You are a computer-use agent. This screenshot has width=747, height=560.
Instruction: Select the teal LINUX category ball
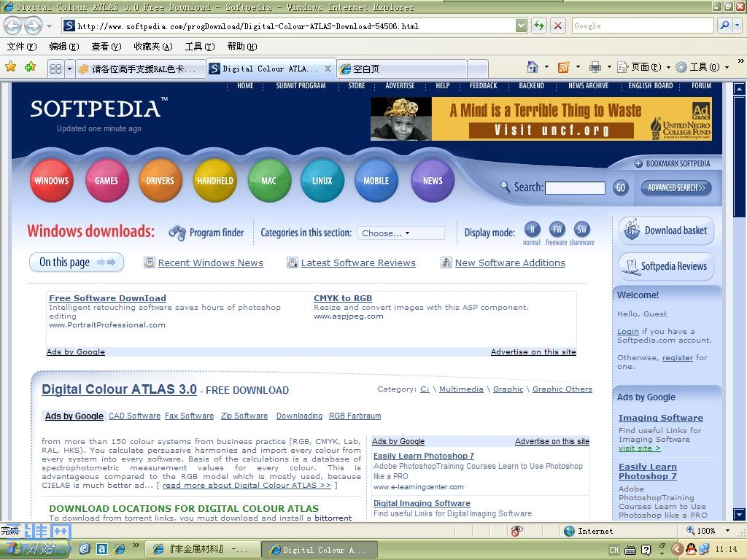[x=322, y=181]
